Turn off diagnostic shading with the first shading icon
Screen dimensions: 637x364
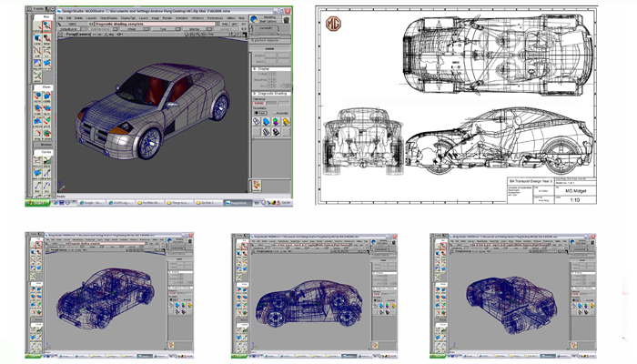(257, 121)
